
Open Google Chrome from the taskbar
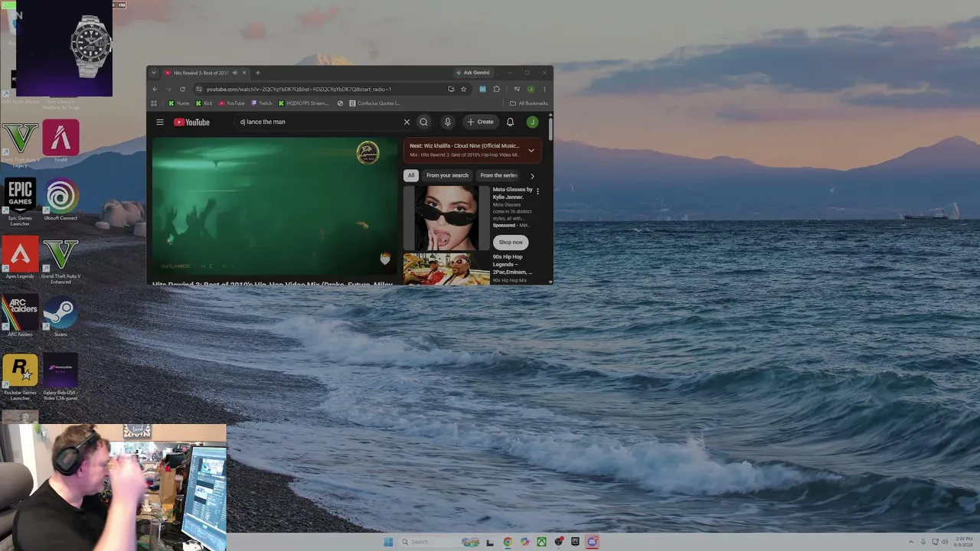pyautogui.click(x=508, y=542)
